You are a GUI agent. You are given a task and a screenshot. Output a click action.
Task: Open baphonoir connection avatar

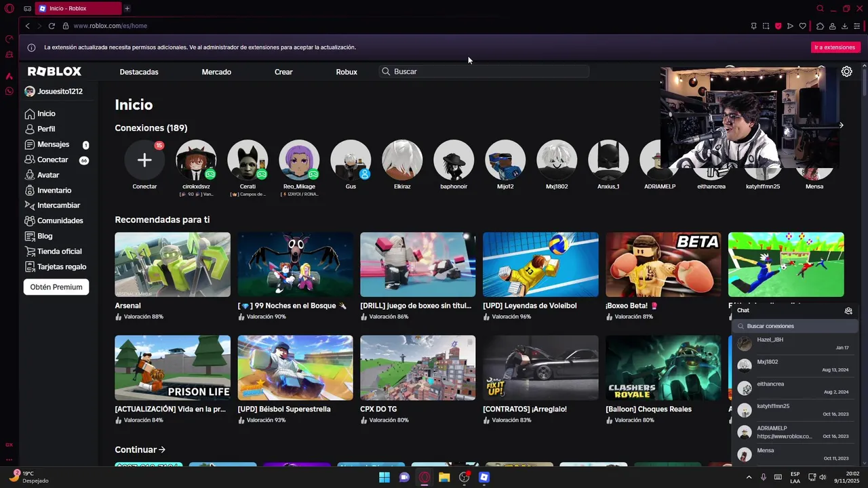[454, 160]
